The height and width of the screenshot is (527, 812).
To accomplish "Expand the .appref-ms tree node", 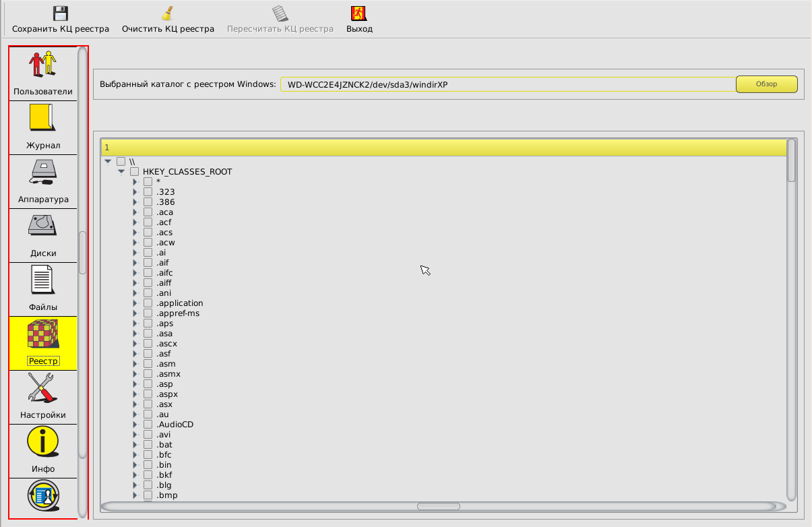I will [x=135, y=313].
